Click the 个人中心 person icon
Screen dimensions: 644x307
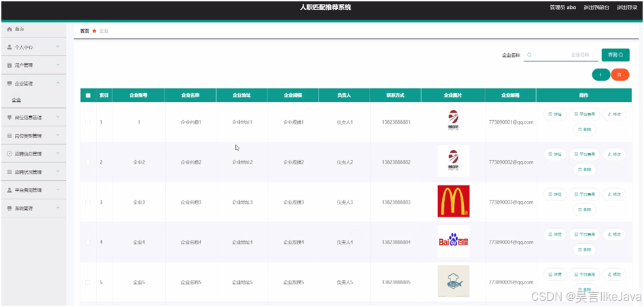[10, 47]
